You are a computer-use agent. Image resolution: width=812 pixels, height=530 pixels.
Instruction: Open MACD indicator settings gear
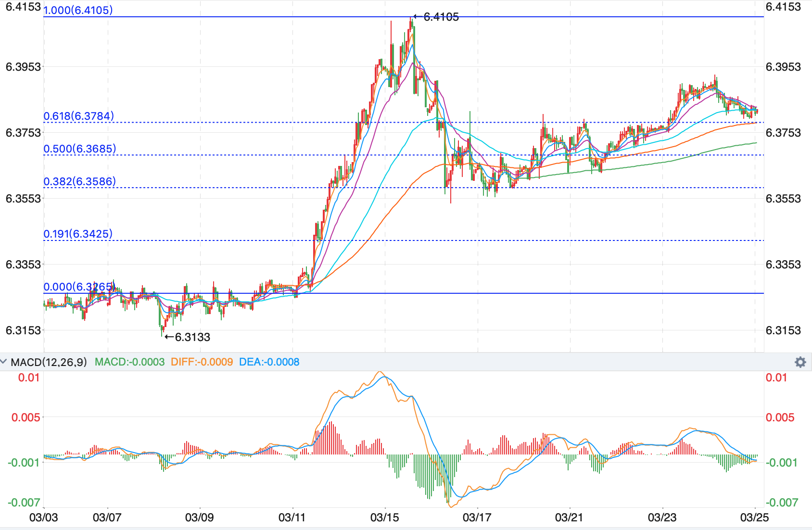tap(800, 362)
